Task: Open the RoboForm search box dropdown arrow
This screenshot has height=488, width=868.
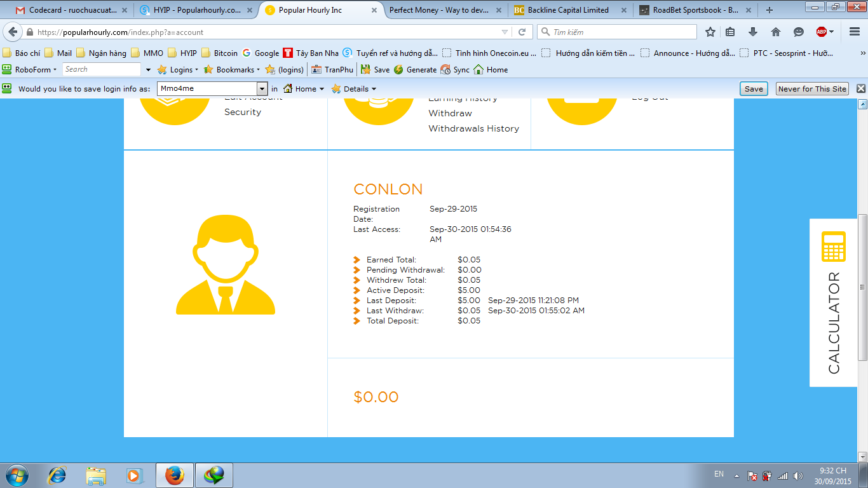Action: pos(148,70)
